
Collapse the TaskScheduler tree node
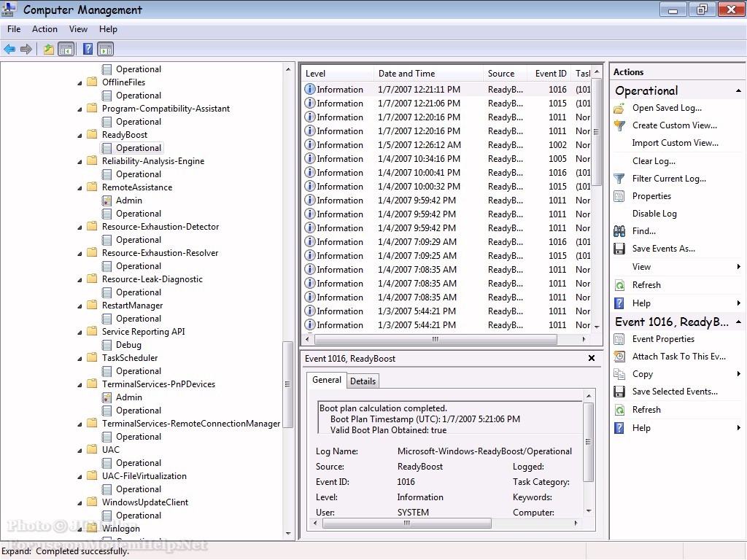point(80,358)
